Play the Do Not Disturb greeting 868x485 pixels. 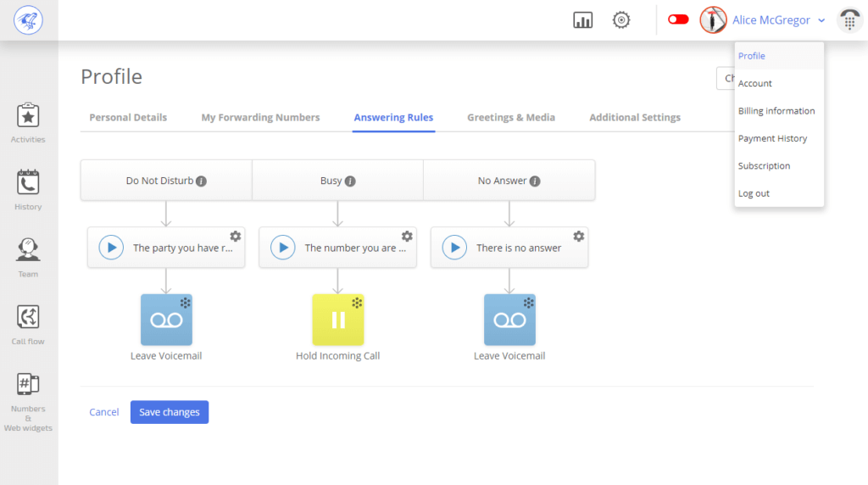[x=111, y=248]
